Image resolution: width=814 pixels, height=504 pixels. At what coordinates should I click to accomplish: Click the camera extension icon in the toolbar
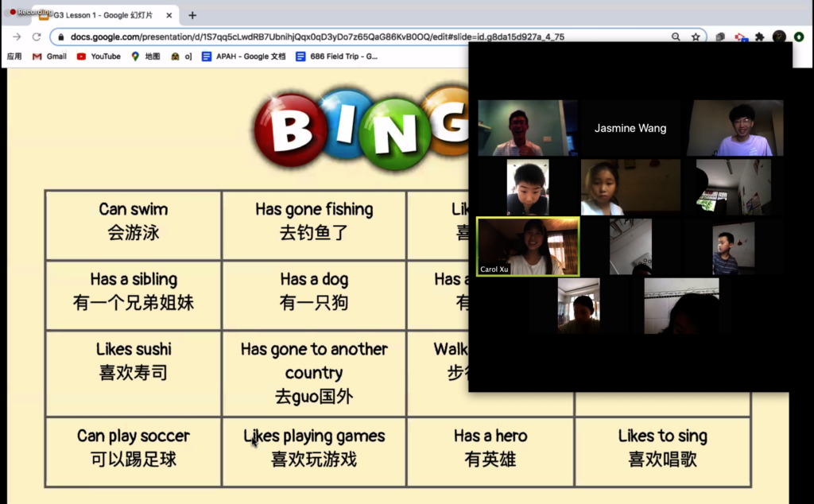tap(721, 37)
